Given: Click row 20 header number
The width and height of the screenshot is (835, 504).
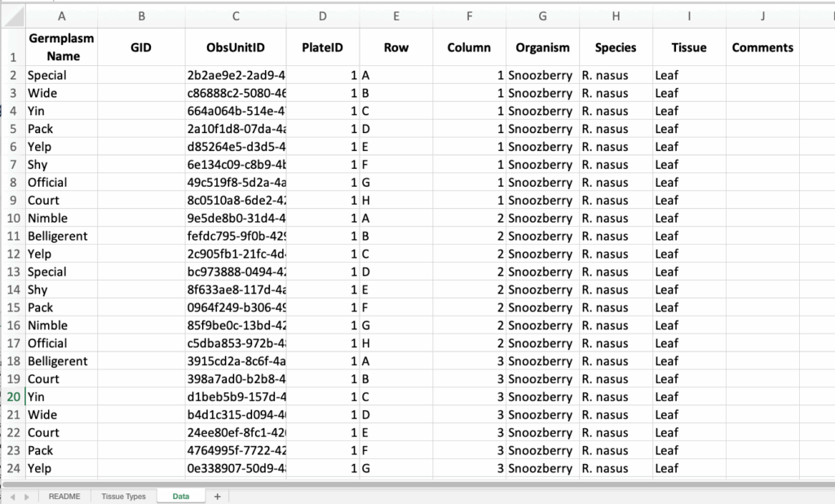Looking at the screenshot, I should point(12,397).
